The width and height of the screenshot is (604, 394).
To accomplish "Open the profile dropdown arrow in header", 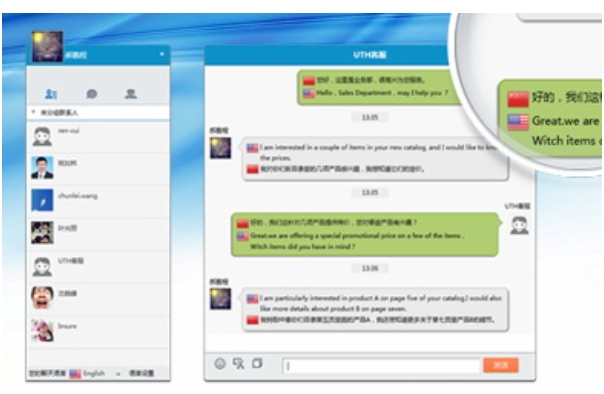I will 162,54.
